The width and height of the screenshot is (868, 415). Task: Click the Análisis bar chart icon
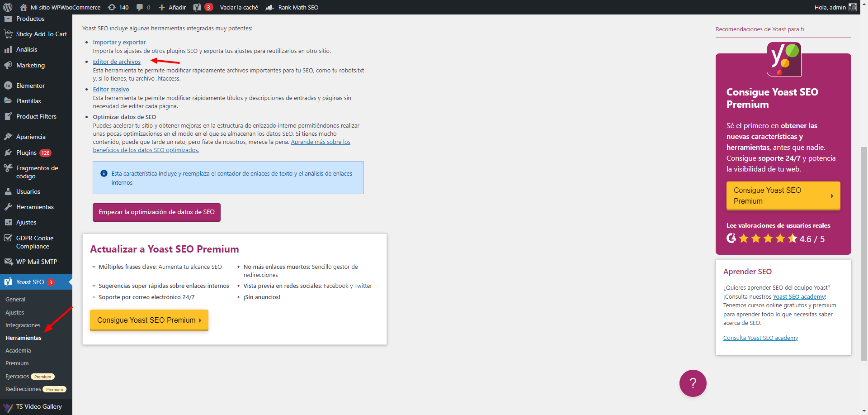pos(8,49)
